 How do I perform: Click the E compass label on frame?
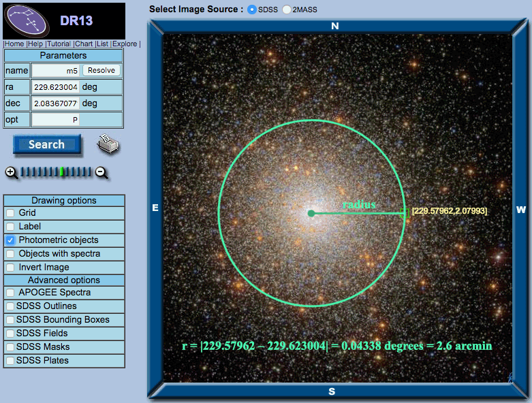155,208
